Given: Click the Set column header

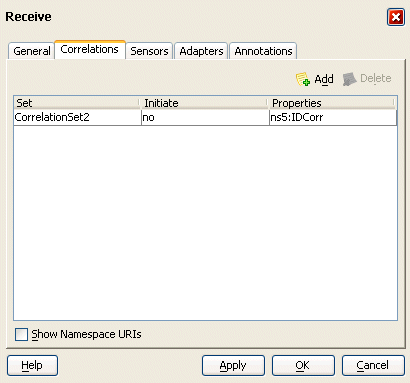Looking at the screenshot, I should (x=76, y=103).
